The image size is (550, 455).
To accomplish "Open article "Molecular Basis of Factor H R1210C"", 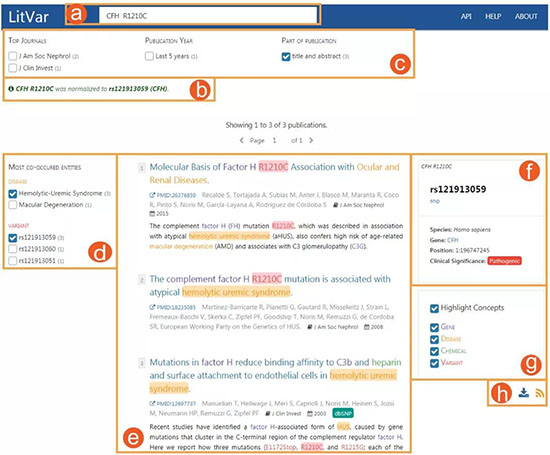I will (274, 173).
